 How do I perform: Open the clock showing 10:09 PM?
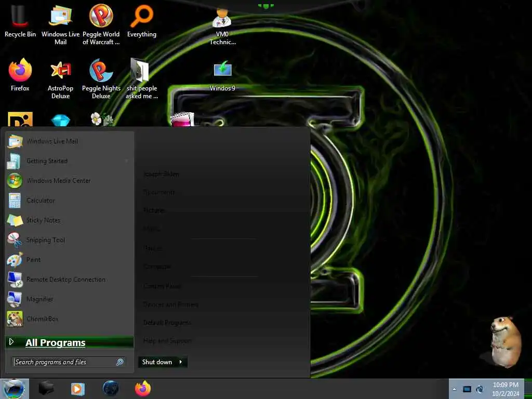506,389
